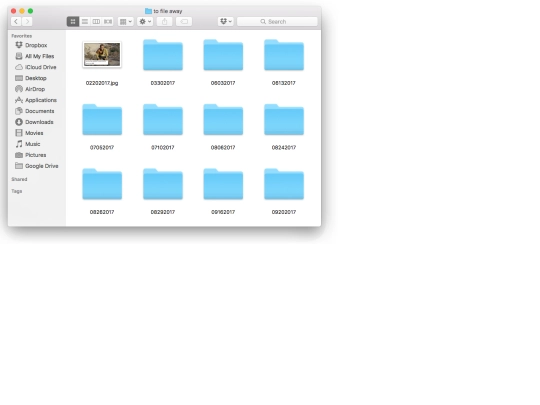Close the Finder window with red button

(x=13, y=11)
